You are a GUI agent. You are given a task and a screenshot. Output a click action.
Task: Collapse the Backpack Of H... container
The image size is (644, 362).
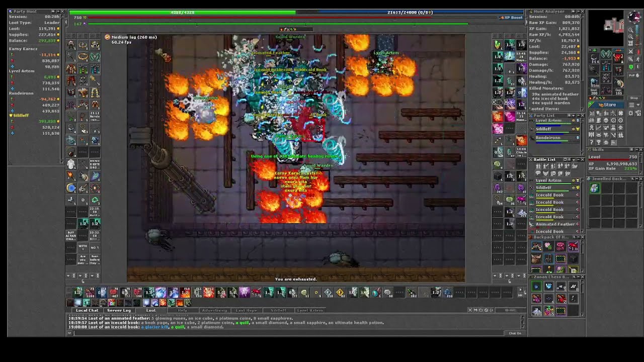pyautogui.click(x=578, y=237)
